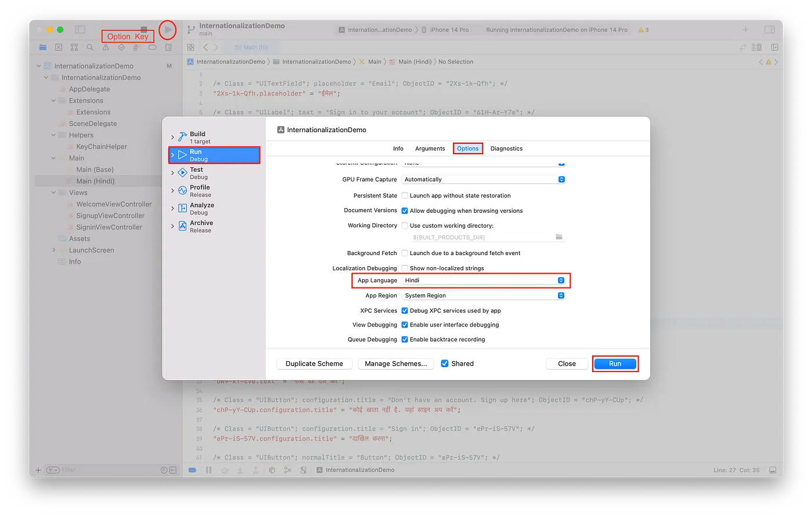
Task: Open the GPU Frame Capture dropdown
Action: pyautogui.click(x=483, y=180)
